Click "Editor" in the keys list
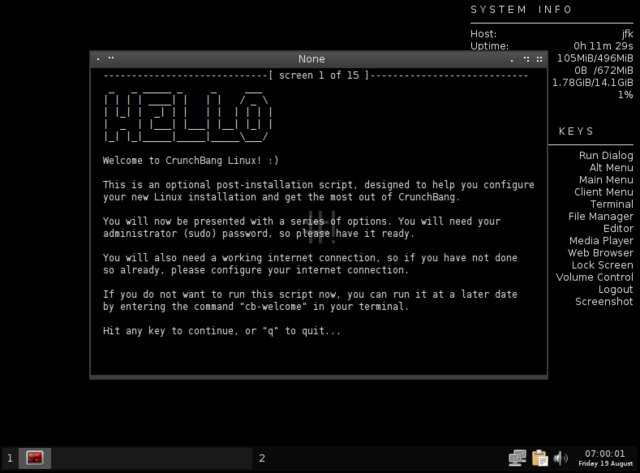Screen dimensions: 640x473 pos(618,229)
